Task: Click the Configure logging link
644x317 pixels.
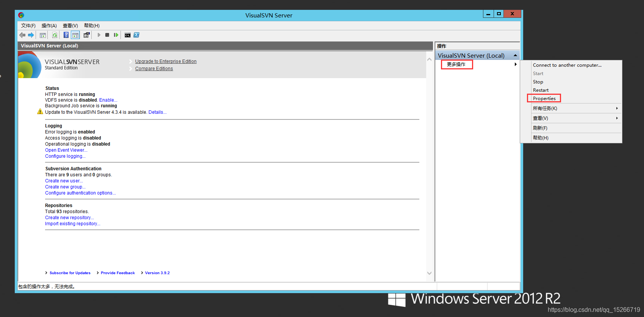Action: (65, 156)
